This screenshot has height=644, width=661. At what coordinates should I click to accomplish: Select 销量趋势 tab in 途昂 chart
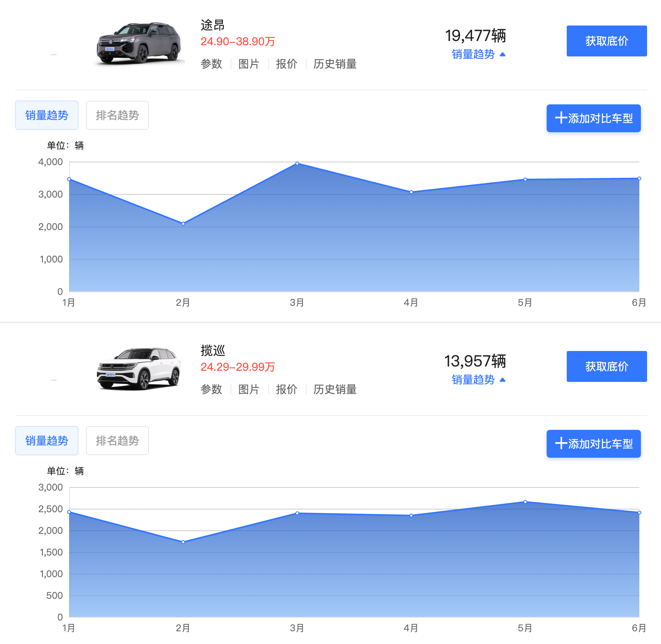(47, 115)
